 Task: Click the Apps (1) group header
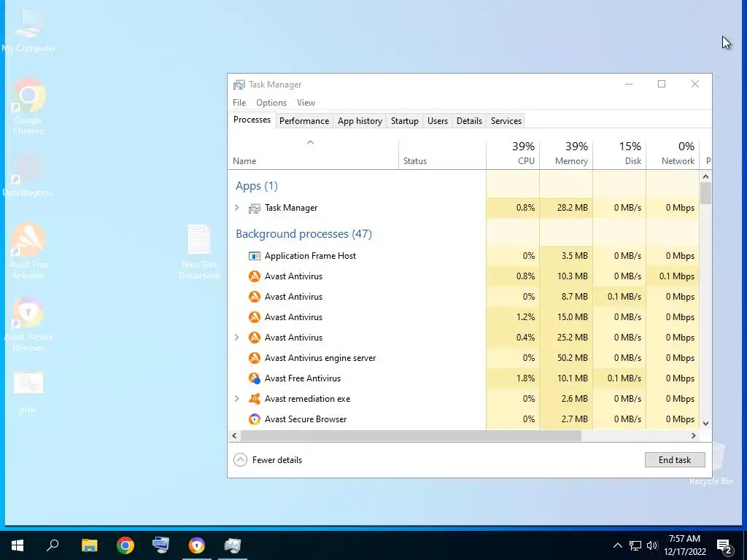point(256,186)
